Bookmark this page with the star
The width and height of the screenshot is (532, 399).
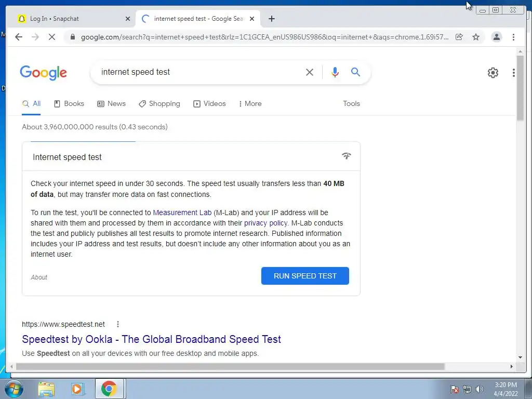tap(476, 37)
